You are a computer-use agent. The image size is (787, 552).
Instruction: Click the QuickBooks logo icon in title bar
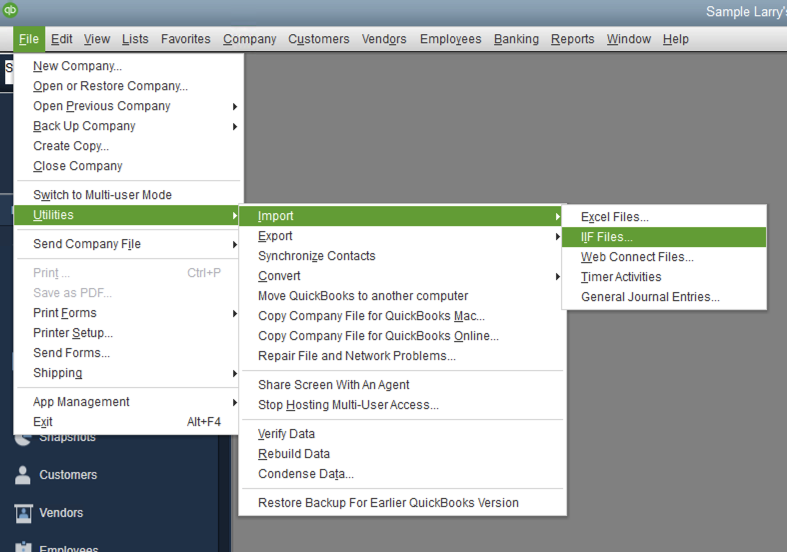[10, 10]
